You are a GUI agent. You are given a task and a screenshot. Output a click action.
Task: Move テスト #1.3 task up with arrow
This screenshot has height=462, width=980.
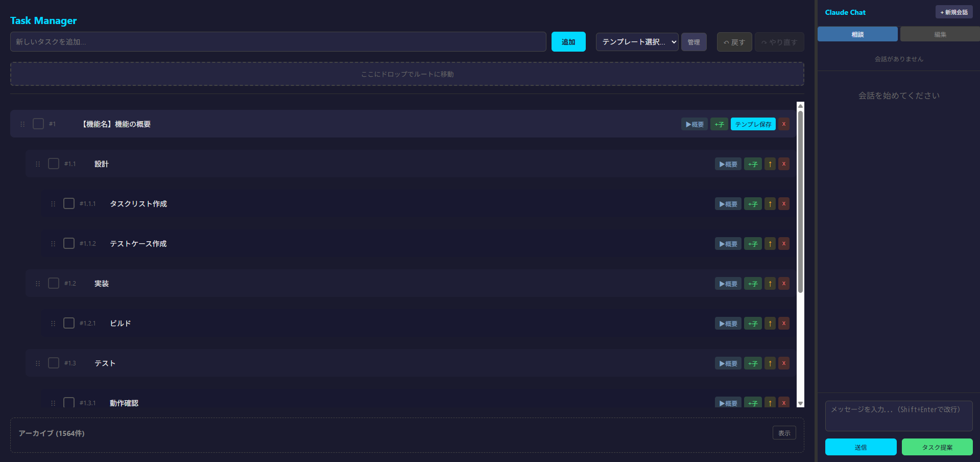pos(770,363)
